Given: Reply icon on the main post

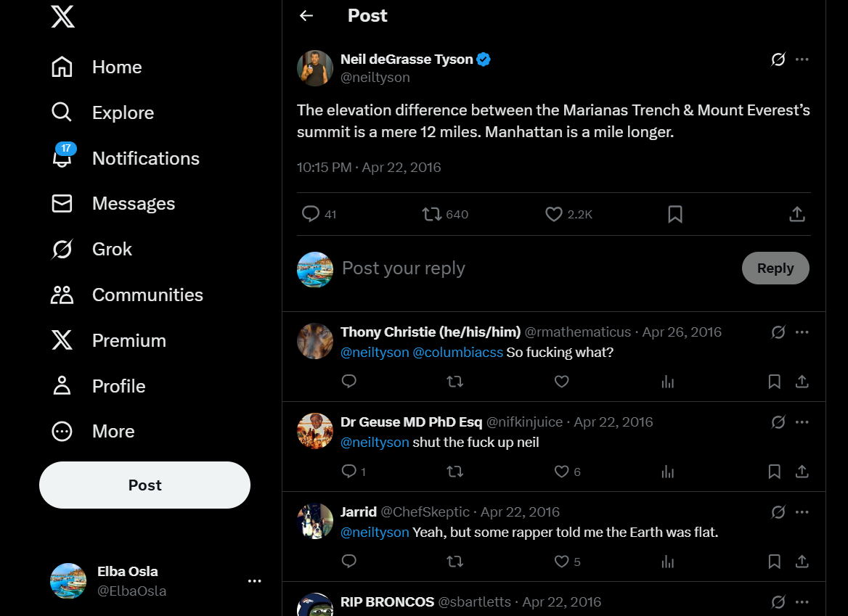Looking at the screenshot, I should (311, 214).
